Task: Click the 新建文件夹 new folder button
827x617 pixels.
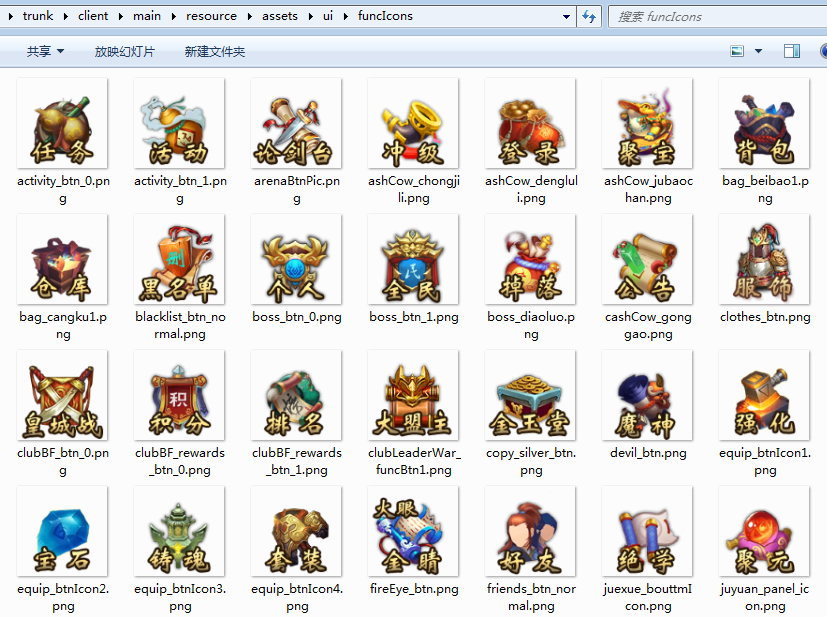Action: click(x=214, y=51)
